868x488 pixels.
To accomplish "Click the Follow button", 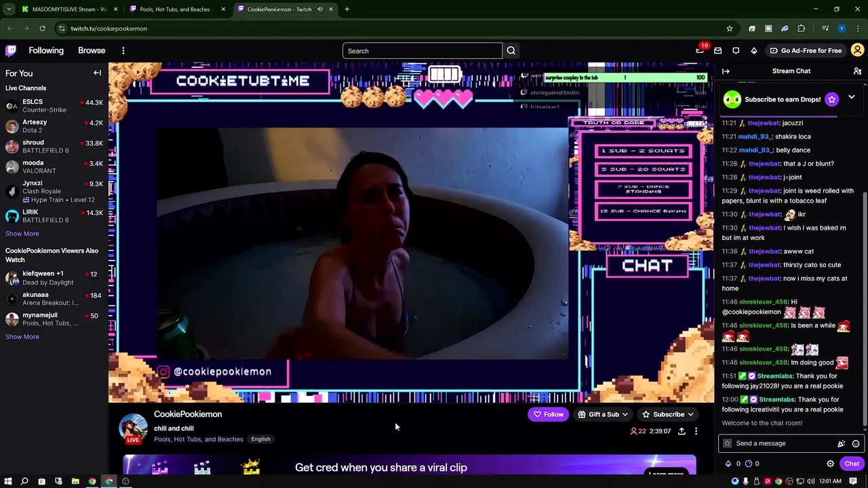I will 548,414.
